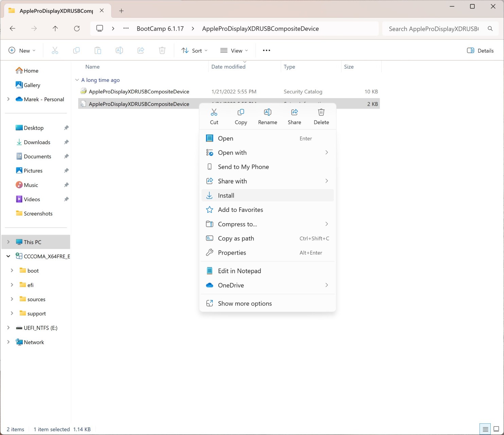Screen dimensions: 504x435
Task: Open Screenshots folder in sidebar
Action: click(34, 213)
